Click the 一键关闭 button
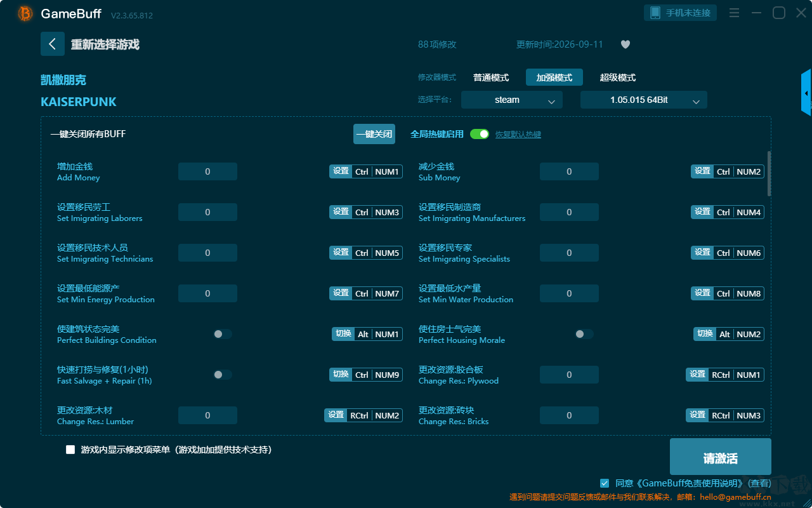The height and width of the screenshot is (508, 812). 374,134
